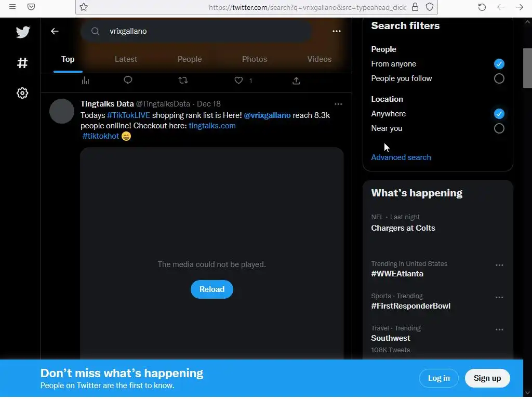
Task: Open the Settings gear in sidebar
Action: 22,93
